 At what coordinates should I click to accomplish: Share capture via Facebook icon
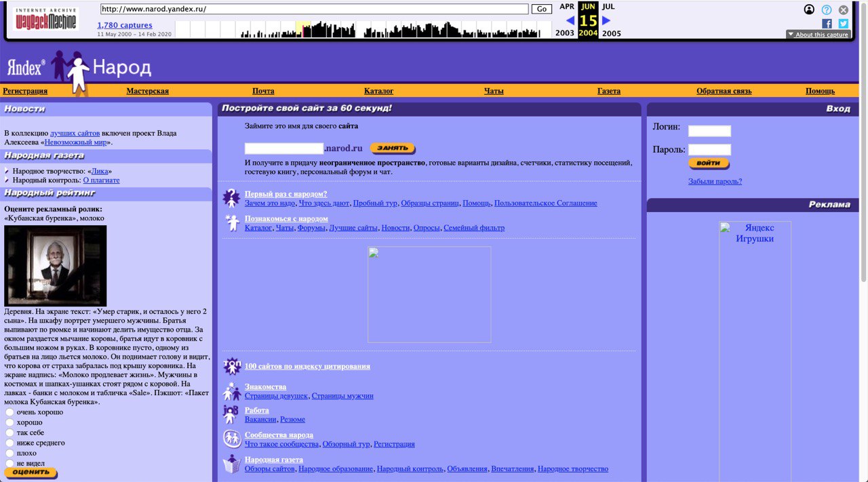827,24
